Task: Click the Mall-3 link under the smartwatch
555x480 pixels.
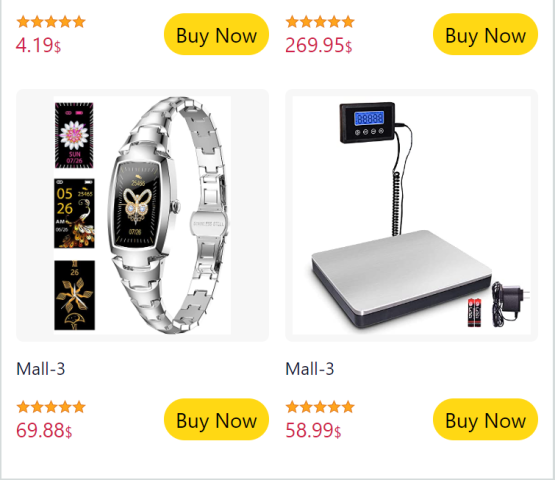Action: (x=41, y=369)
